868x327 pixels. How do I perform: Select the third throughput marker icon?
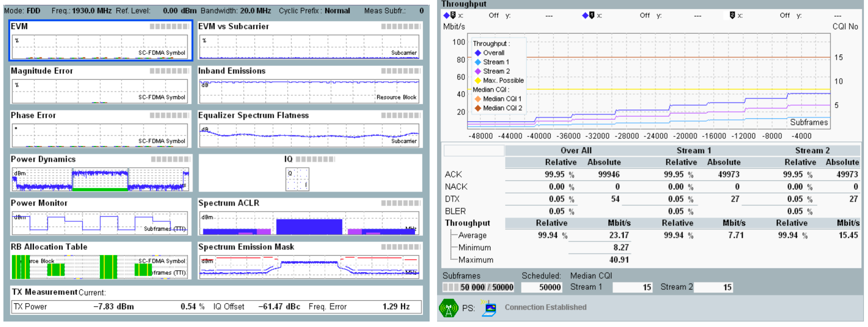(x=732, y=15)
